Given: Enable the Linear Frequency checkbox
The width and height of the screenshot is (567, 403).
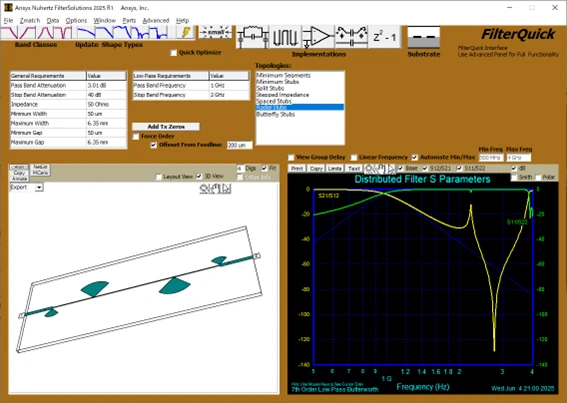Looking at the screenshot, I should click(x=354, y=157).
